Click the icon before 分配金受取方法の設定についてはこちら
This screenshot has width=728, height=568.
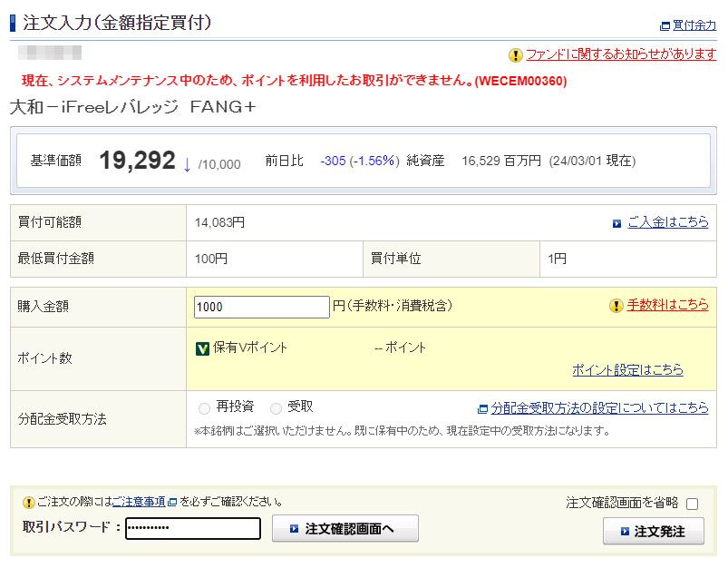coord(482,408)
